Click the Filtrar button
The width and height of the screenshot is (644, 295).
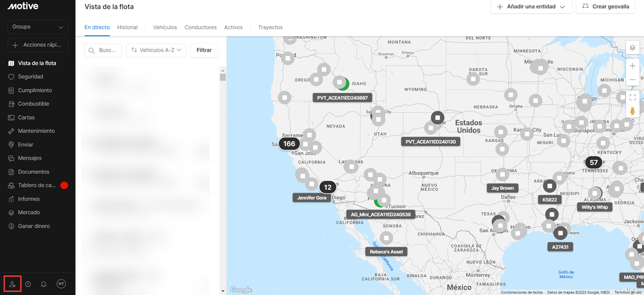click(x=204, y=50)
